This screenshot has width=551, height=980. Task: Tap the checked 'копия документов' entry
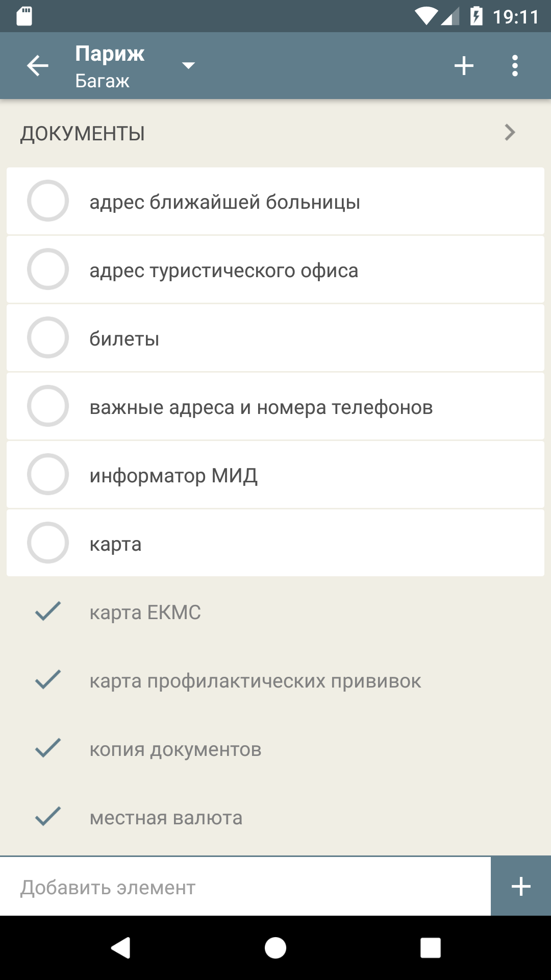pos(176,749)
